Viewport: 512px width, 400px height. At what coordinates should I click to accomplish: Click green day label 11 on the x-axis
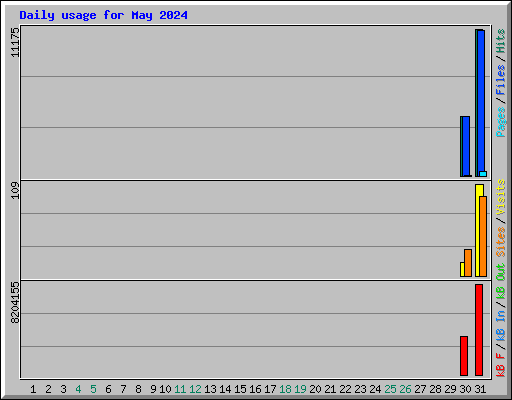pos(180,389)
